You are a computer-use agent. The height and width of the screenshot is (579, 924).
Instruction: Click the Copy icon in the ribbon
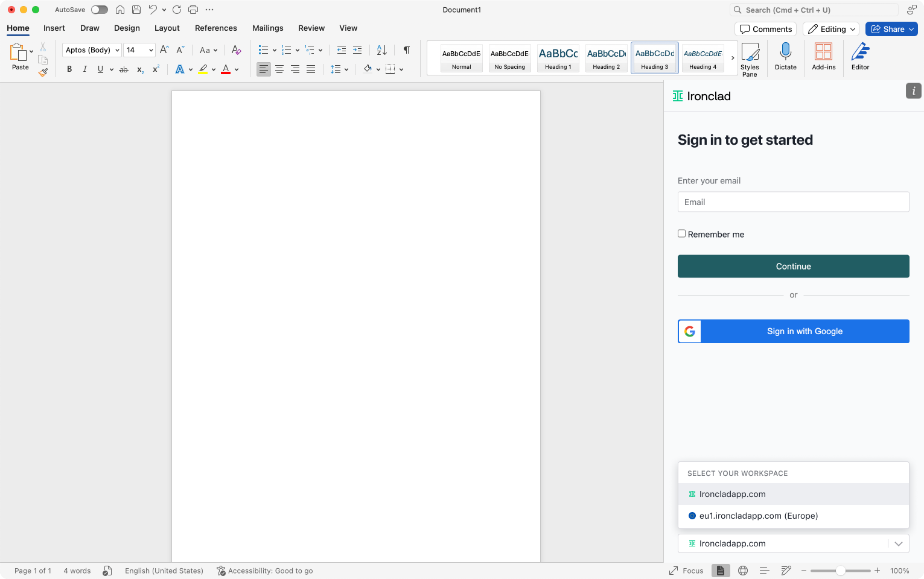click(x=43, y=60)
